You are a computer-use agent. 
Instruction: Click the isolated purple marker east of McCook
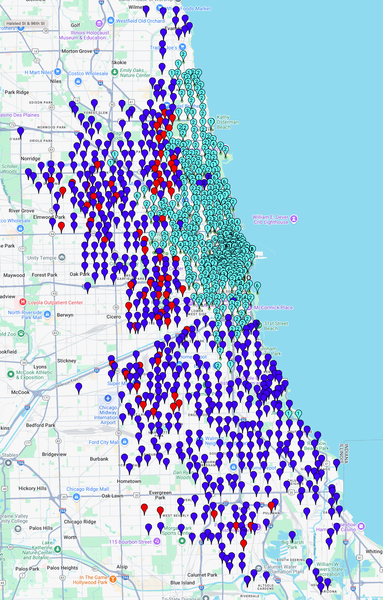click(x=79, y=388)
